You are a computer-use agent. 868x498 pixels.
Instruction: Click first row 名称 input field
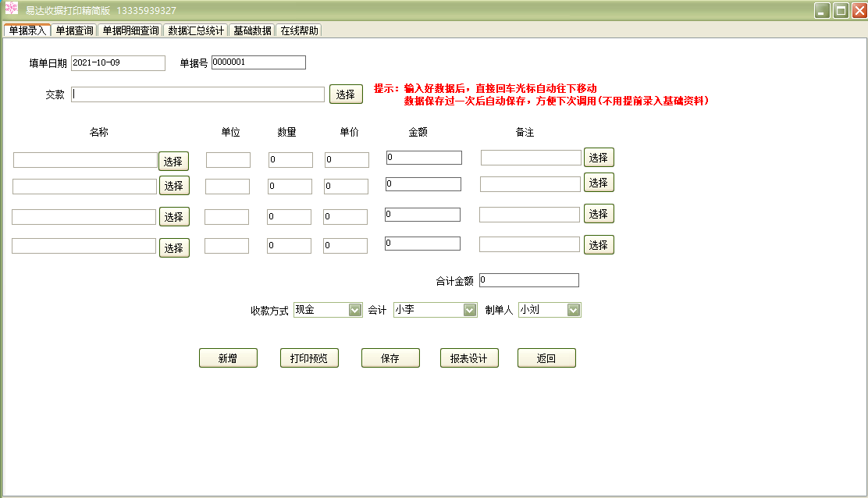[85, 160]
